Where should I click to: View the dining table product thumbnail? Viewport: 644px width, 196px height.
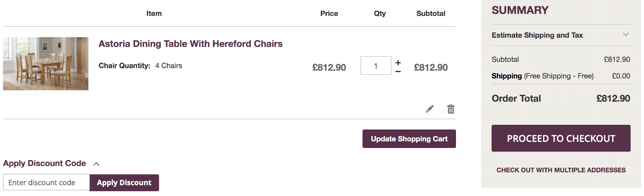point(46,63)
